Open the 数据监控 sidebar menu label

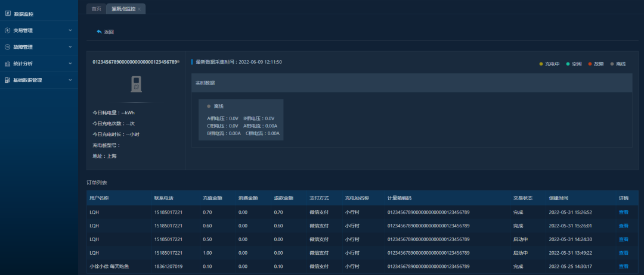(x=23, y=14)
